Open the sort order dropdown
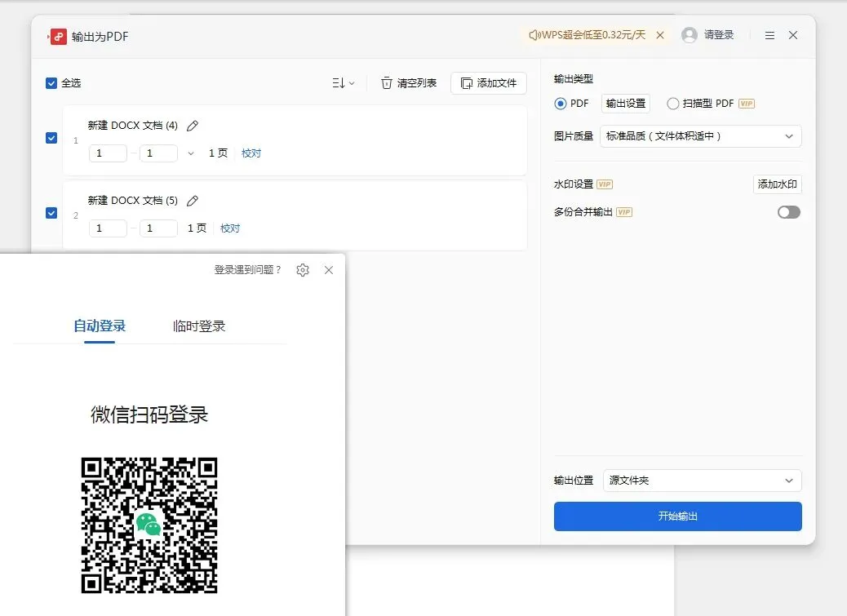 [x=343, y=83]
